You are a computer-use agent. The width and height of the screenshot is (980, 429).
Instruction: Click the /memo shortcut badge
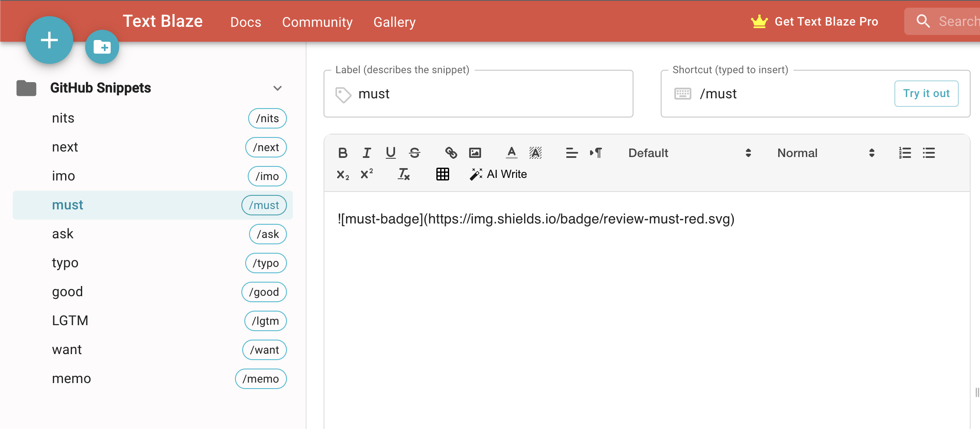(x=261, y=379)
